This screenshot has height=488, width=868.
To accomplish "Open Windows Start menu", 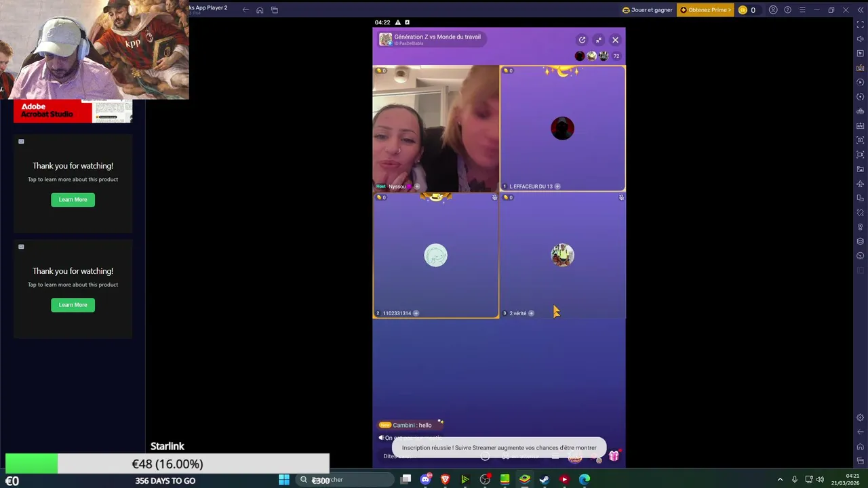I will (284, 480).
